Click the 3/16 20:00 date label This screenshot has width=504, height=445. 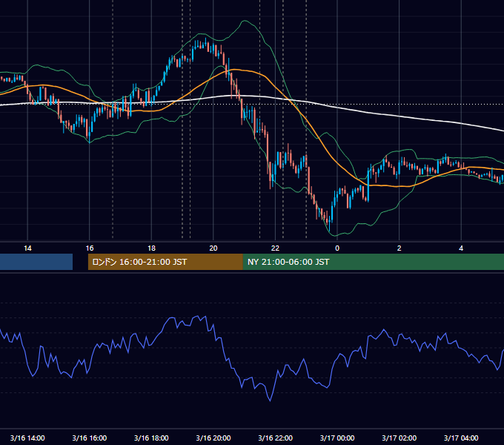(213, 438)
